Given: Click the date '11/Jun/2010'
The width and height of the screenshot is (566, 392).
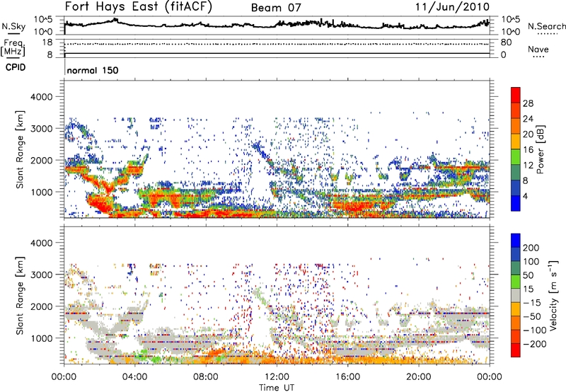Looking at the screenshot, I should 452,7.
